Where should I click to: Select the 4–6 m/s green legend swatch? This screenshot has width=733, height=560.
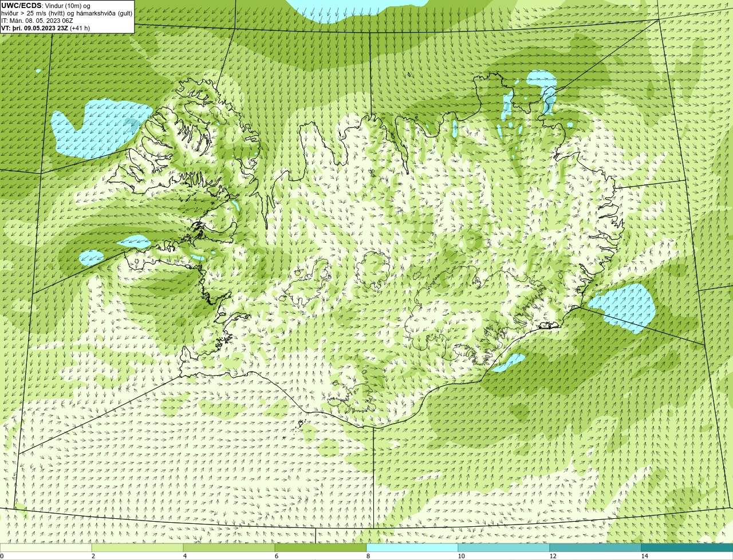[x=229, y=547]
